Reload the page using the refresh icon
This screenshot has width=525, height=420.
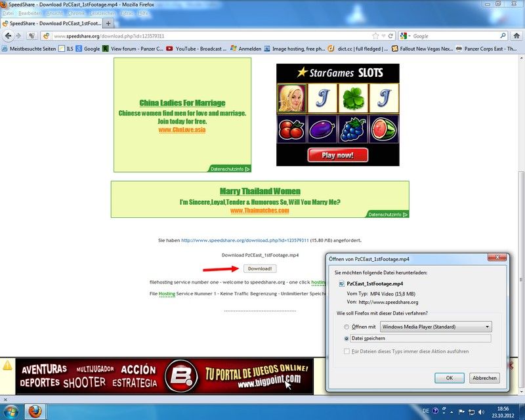point(390,36)
